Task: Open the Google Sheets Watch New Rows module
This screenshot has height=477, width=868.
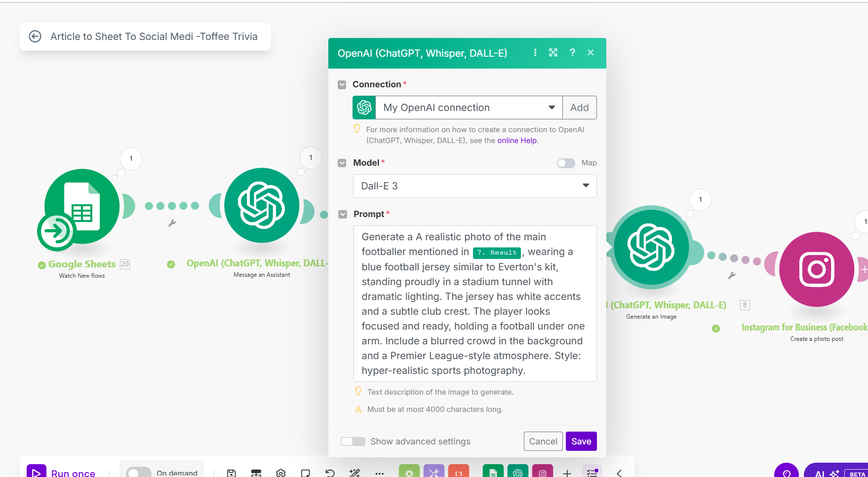Action: (82, 206)
